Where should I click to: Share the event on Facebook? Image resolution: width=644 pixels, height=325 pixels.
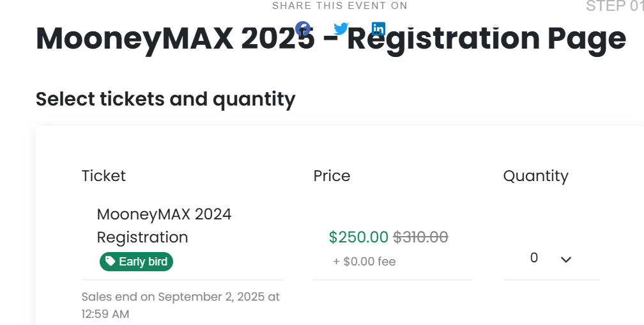coord(303,29)
